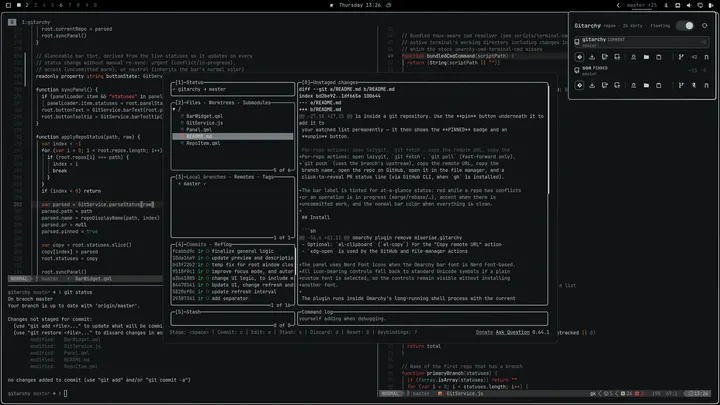Click the branch icon in som repo row
The image size is (720, 405).
click(681, 85)
